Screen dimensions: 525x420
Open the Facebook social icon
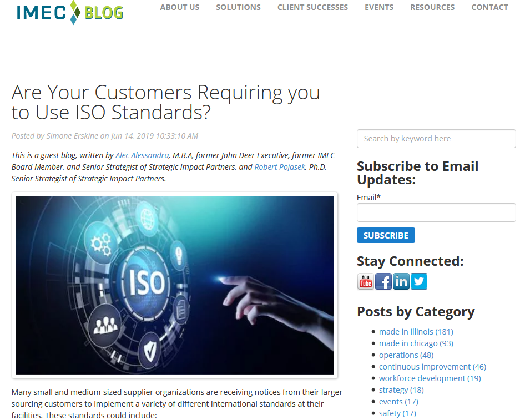click(x=383, y=281)
